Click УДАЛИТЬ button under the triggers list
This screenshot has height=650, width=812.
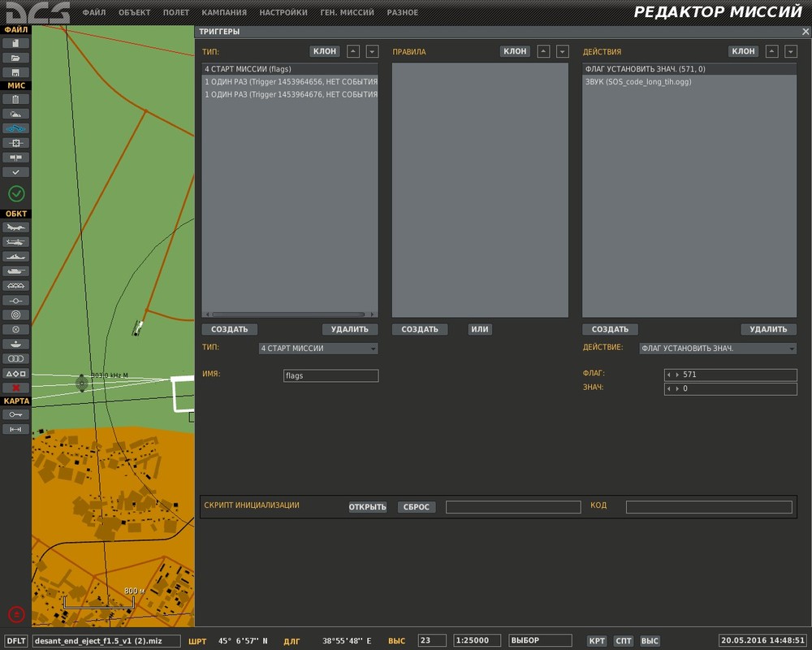coord(350,330)
